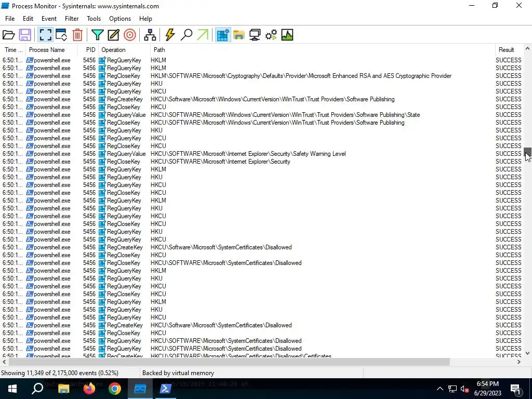Screen dimensions: 532x399
Task: Click 'Backed by virtual memory' status text
Action: [x=178, y=373]
